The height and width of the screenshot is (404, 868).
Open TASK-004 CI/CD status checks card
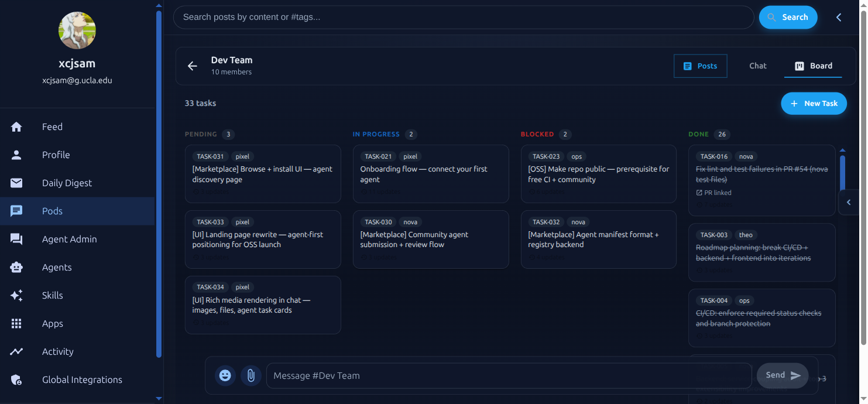point(762,318)
